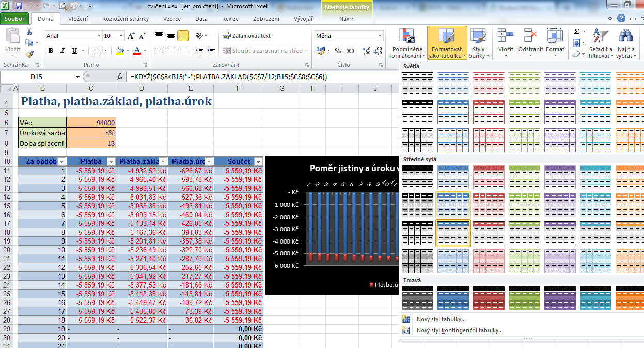Toggle bottom vertical alignment
644x348 pixels.
[182, 36]
